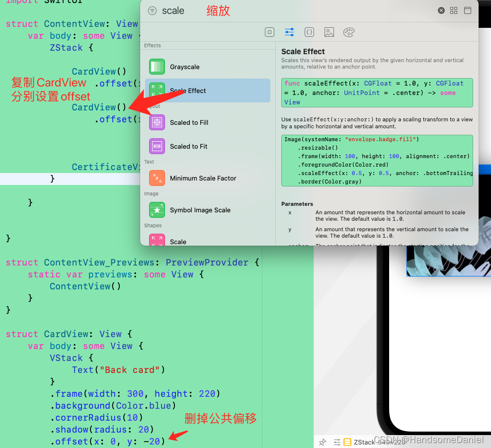Click the Grayscale green icon
This screenshot has height=448, width=491.
coord(157,67)
